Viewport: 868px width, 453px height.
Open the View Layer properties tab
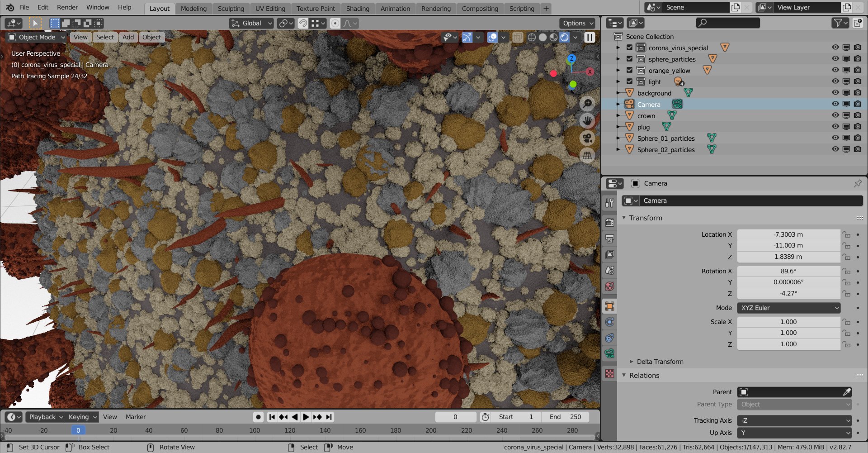click(609, 254)
